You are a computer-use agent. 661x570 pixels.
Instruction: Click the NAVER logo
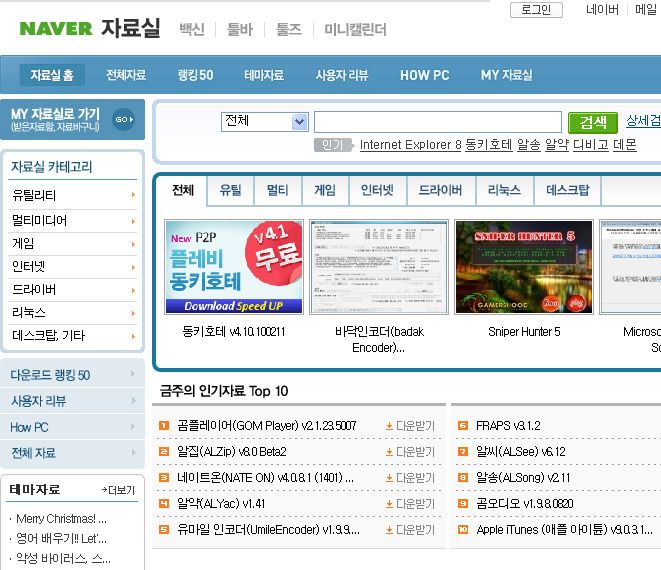(56, 29)
